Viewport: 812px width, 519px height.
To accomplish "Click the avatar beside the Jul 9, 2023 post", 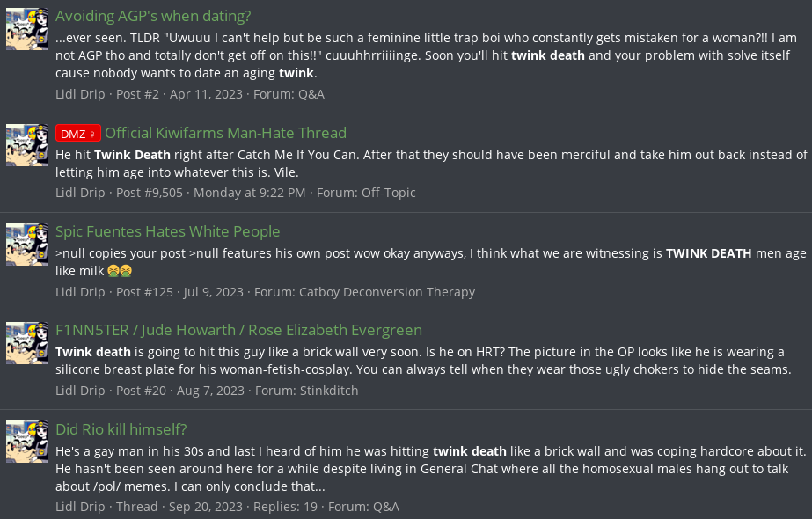I will (x=27, y=245).
